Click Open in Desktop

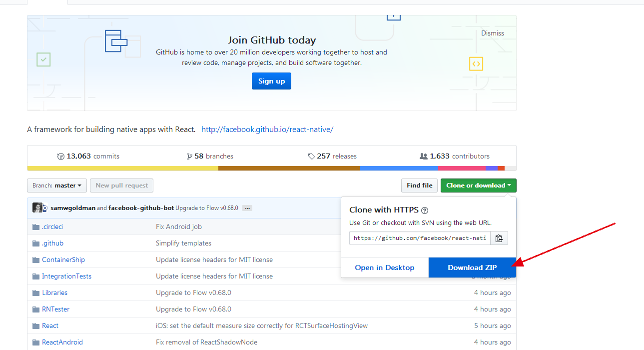(385, 267)
